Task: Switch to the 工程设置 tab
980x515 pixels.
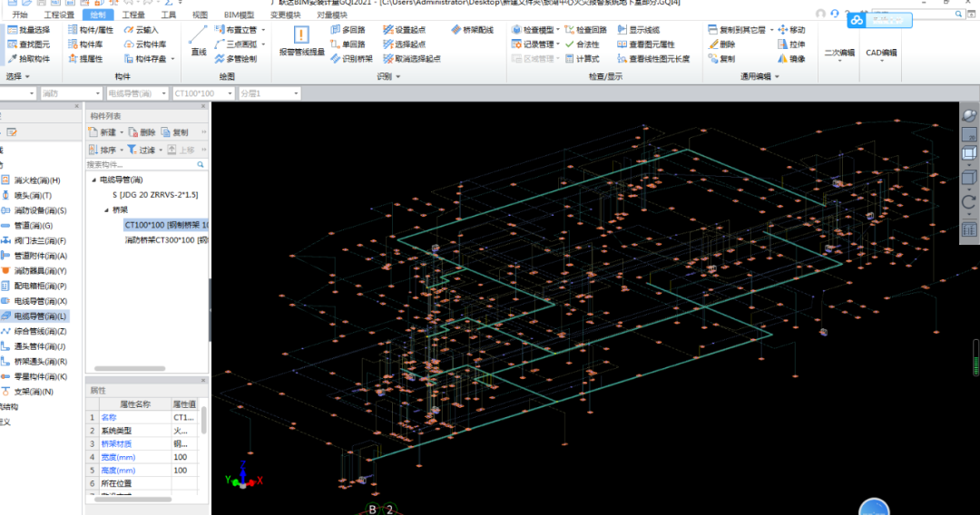Action: click(x=59, y=15)
